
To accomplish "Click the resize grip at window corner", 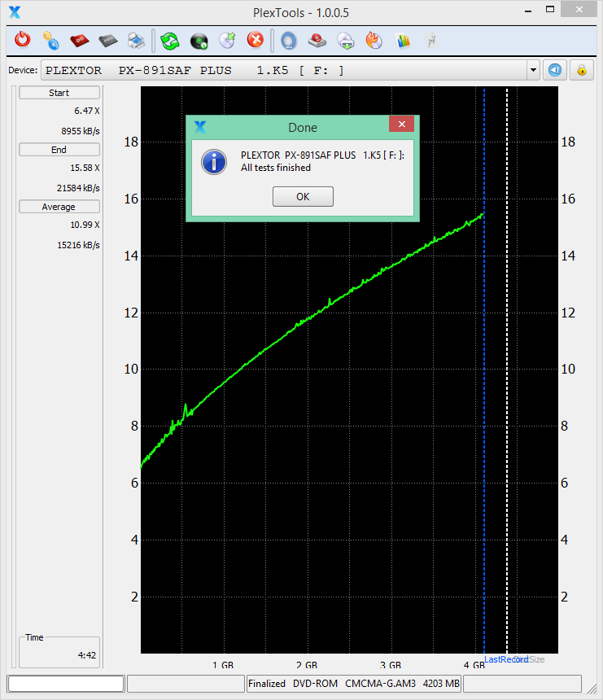I will coord(592,689).
